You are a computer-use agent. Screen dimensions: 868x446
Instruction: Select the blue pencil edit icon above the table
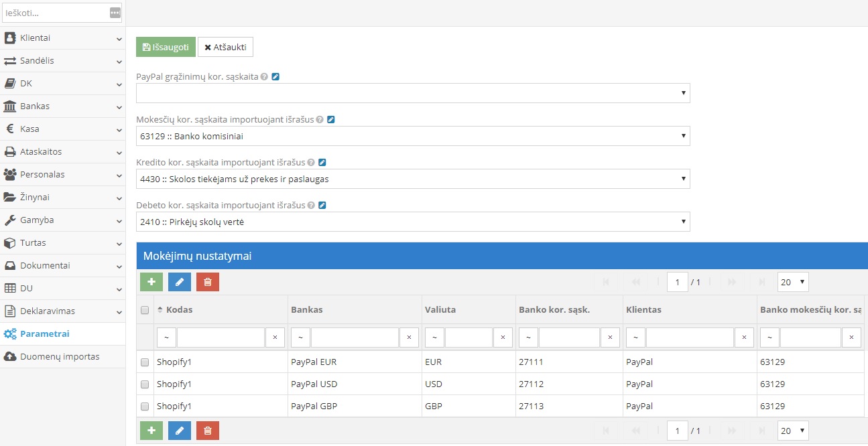click(x=180, y=282)
